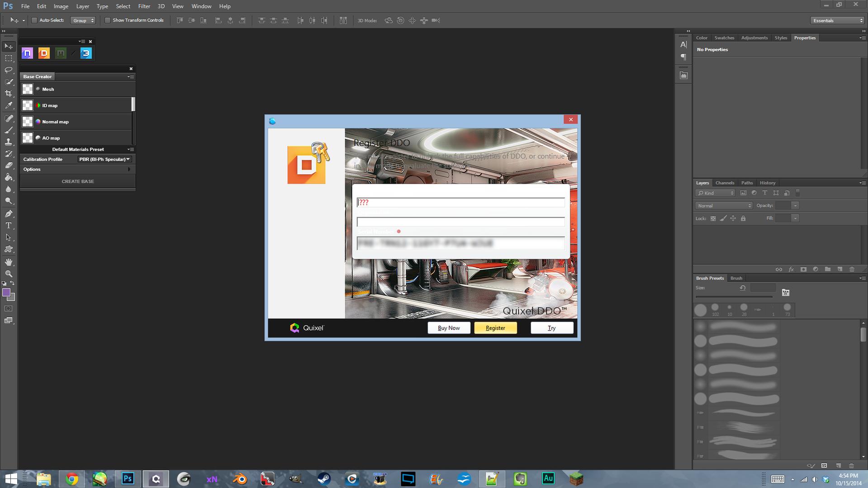The width and height of the screenshot is (868, 488).
Task: Click the Try button
Action: (552, 328)
